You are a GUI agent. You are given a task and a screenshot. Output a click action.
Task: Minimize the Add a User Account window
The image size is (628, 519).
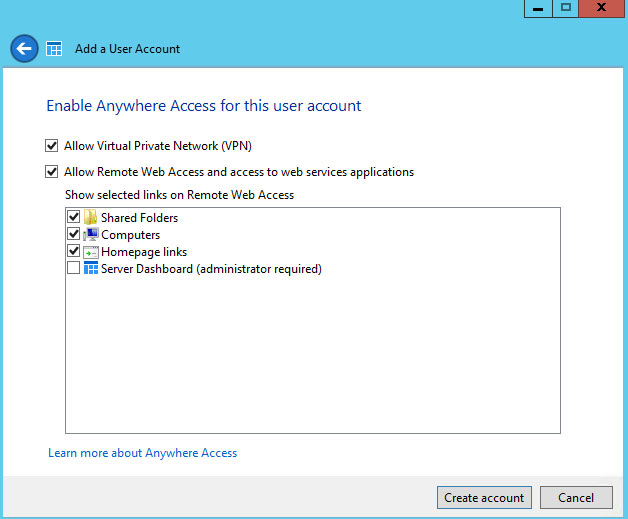coord(539,7)
